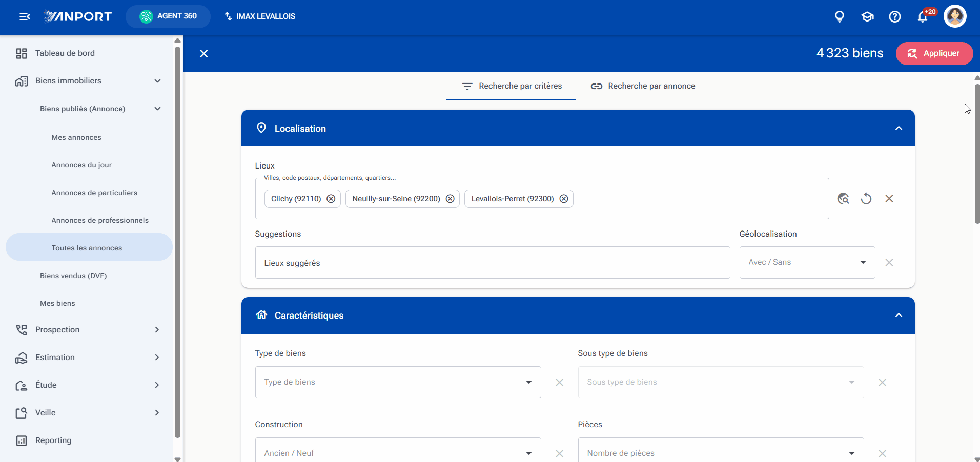The image size is (980, 462).
Task: Remove the Clichy (92110) chip
Action: tap(331, 199)
